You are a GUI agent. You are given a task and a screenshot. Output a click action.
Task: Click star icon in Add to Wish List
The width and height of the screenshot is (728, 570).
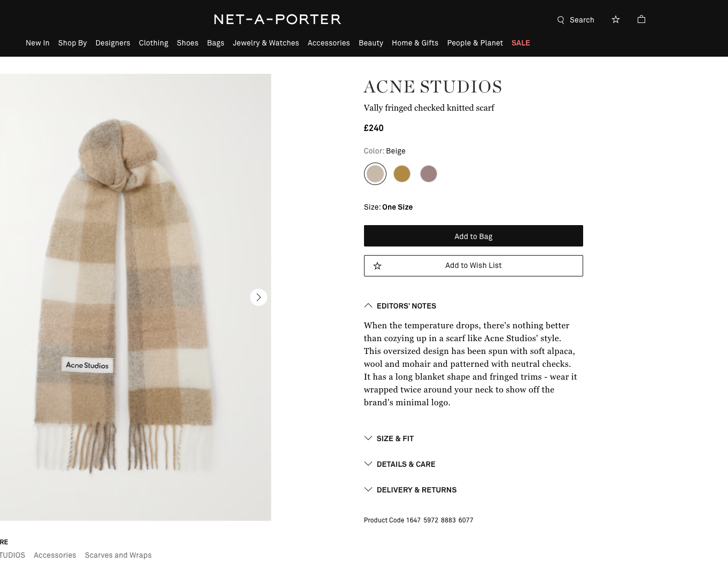377,266
